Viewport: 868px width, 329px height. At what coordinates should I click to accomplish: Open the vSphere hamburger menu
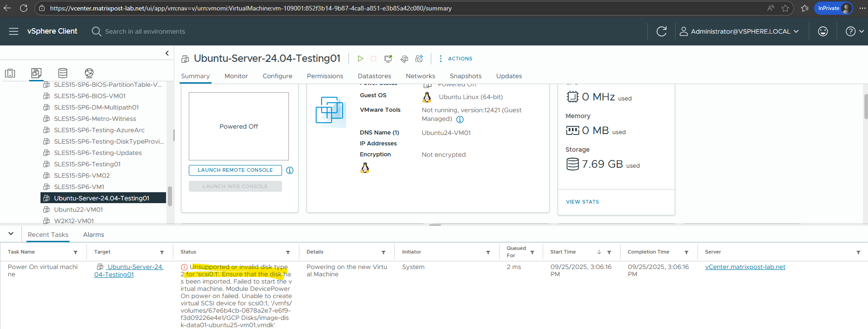(14, 31)
